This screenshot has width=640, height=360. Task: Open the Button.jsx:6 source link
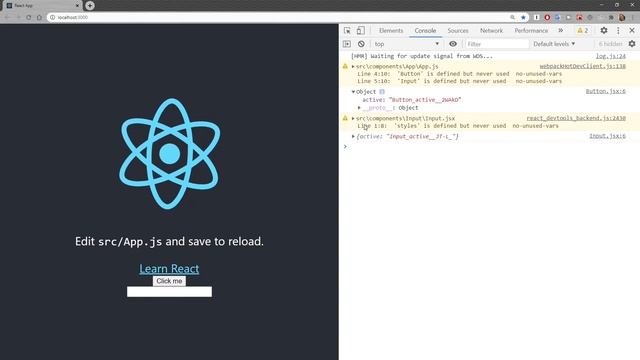point(606,91)
